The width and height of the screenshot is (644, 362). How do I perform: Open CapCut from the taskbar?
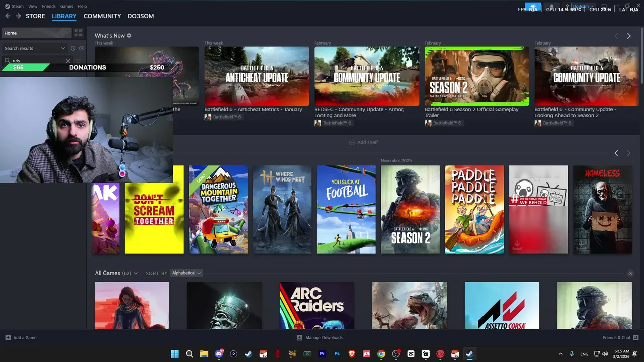[411, 354]
